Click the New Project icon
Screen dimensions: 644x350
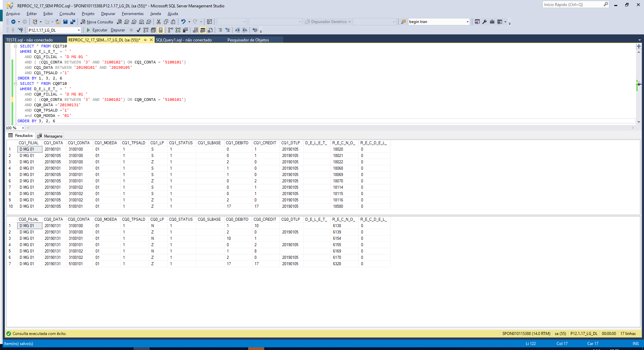click(x=35, y=22)
